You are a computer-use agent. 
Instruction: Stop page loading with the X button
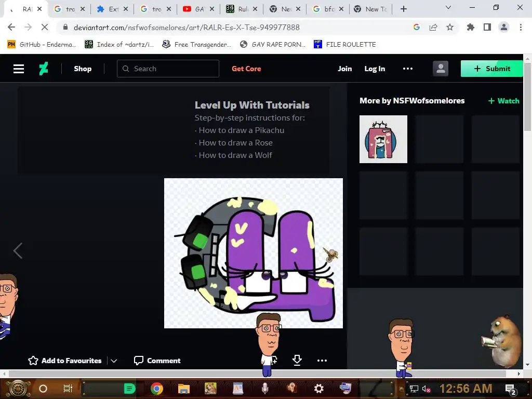click(x=45, y=27)
